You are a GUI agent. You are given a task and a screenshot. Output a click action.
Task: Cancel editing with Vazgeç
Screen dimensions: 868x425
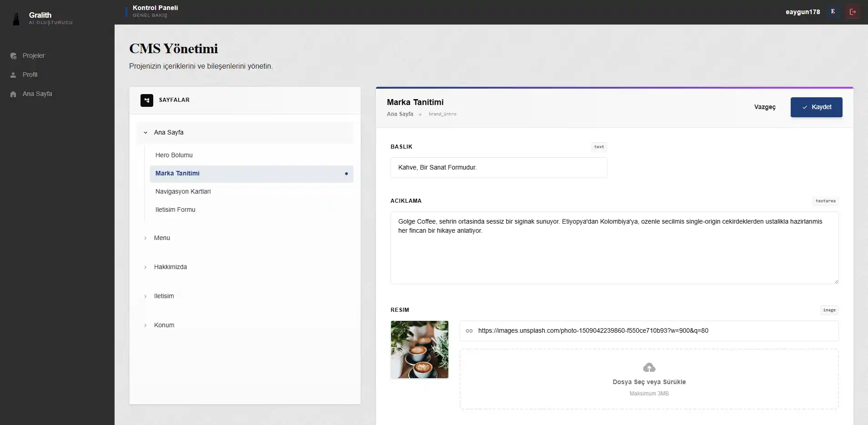[x=765, y=107]
